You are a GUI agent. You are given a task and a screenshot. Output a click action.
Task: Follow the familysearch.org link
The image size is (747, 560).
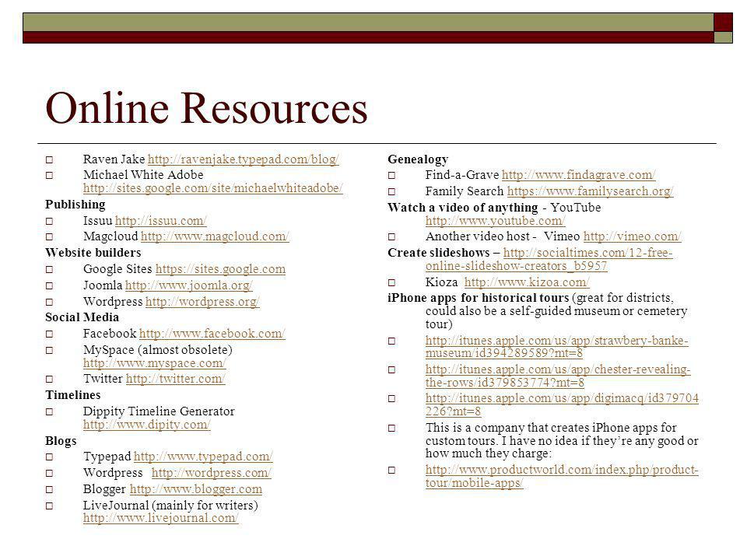(590, 191)
